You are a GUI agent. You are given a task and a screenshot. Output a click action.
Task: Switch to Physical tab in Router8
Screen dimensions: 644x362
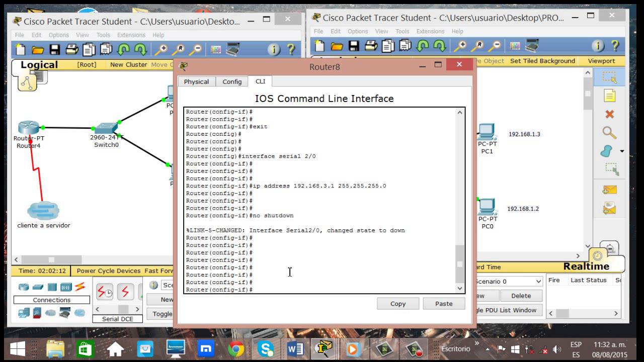(196, 81)
